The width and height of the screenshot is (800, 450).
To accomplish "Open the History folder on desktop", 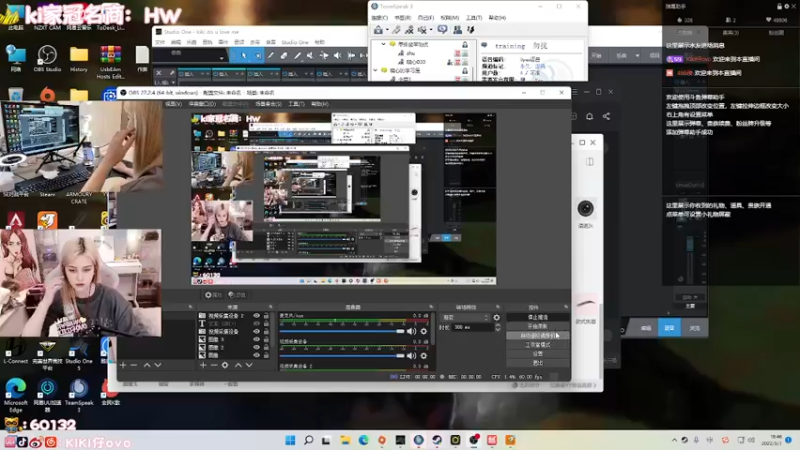I will click(x=79, y=58).
